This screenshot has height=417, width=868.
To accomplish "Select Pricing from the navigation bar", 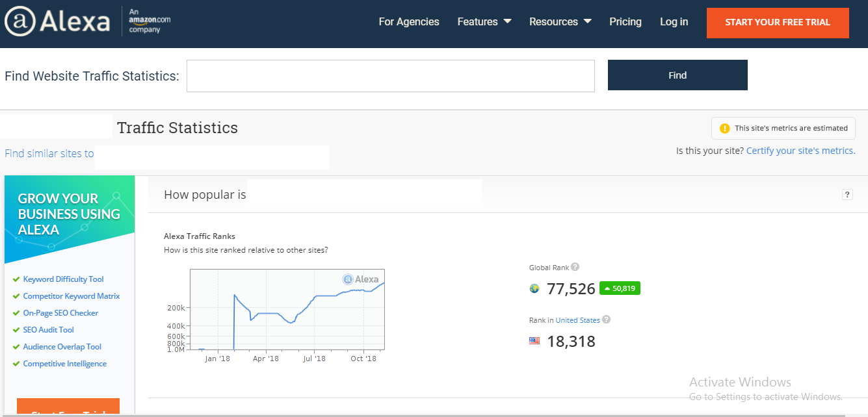I will point(625,21).
